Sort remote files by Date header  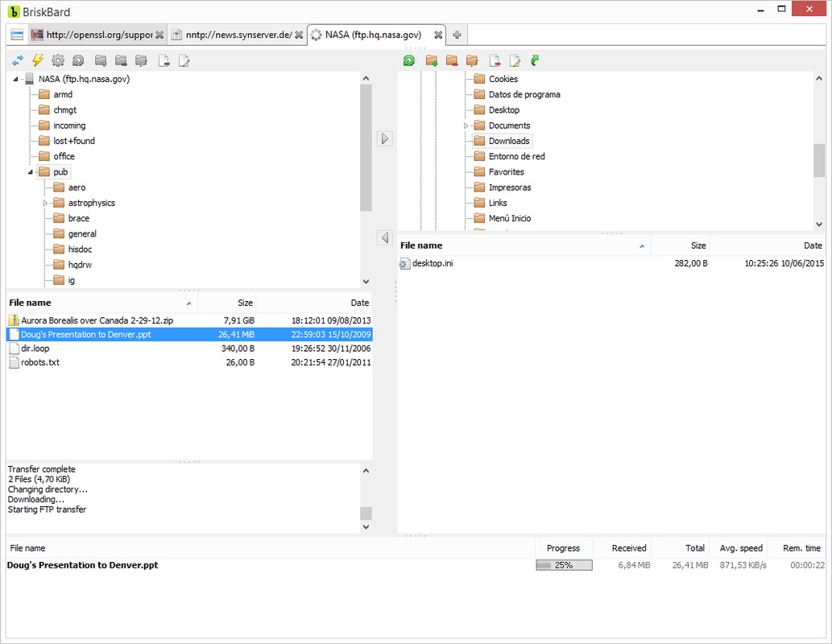tap(314, 303)
